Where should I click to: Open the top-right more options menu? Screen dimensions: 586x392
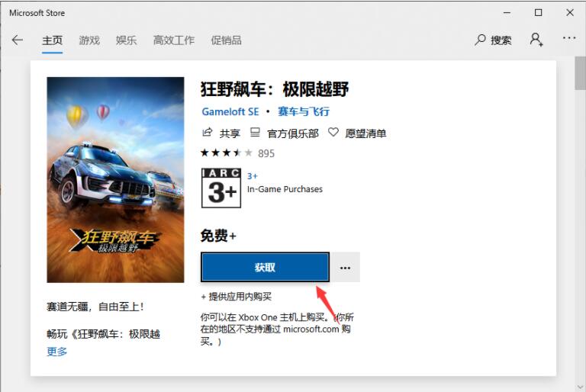[569, 38]
